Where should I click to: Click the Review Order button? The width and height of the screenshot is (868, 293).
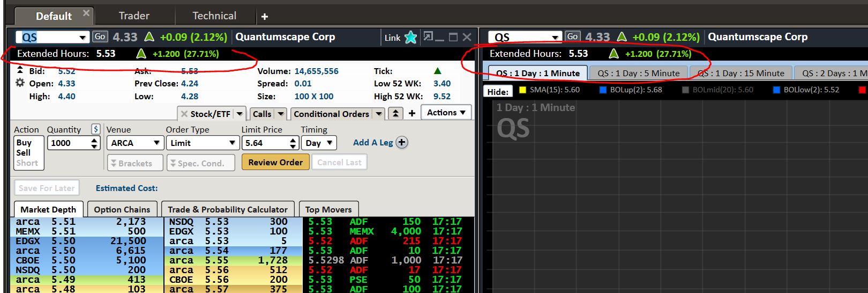(x=275, y=162)
